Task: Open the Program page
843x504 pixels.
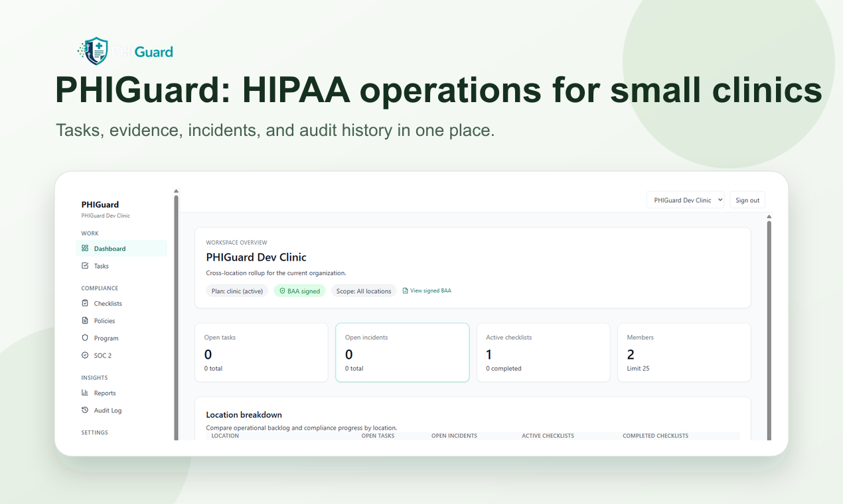Action: (121, 338)
